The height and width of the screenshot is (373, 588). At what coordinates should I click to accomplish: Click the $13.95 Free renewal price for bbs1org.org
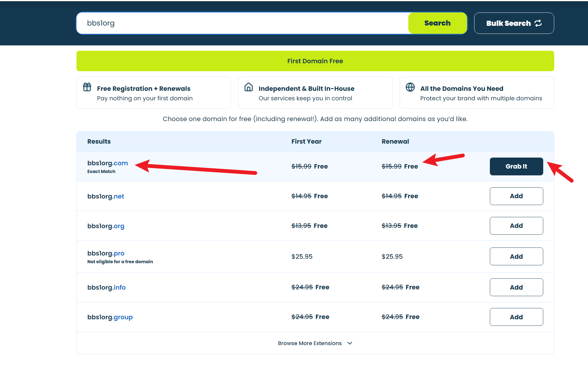pos(400,226)
